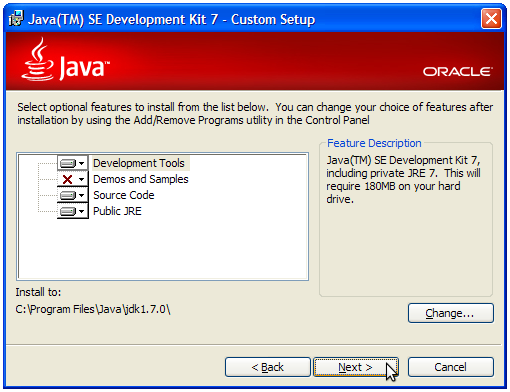Select the Demos and Samples item
510x392 pixels.
pyautogui.click(x=141, y=179)
